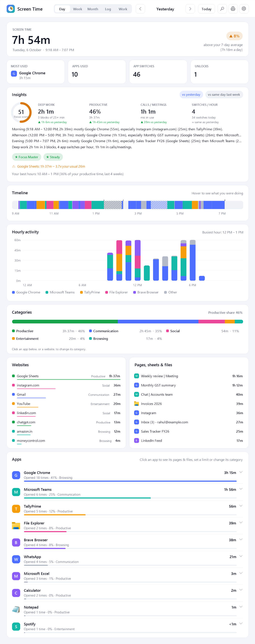Select the vs yesterday comparison pill
Screen dimensions: 255x644
click(191, 94)
